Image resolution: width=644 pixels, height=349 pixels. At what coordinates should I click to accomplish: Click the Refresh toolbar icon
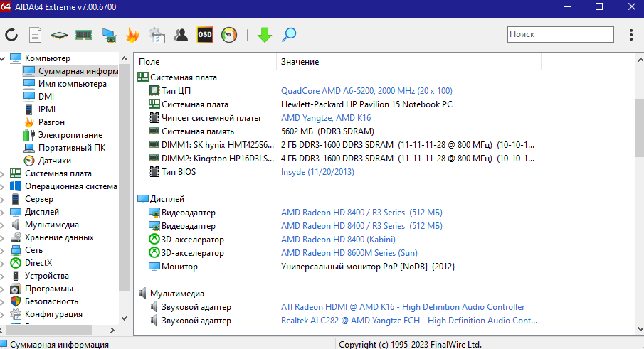[11, 35]
